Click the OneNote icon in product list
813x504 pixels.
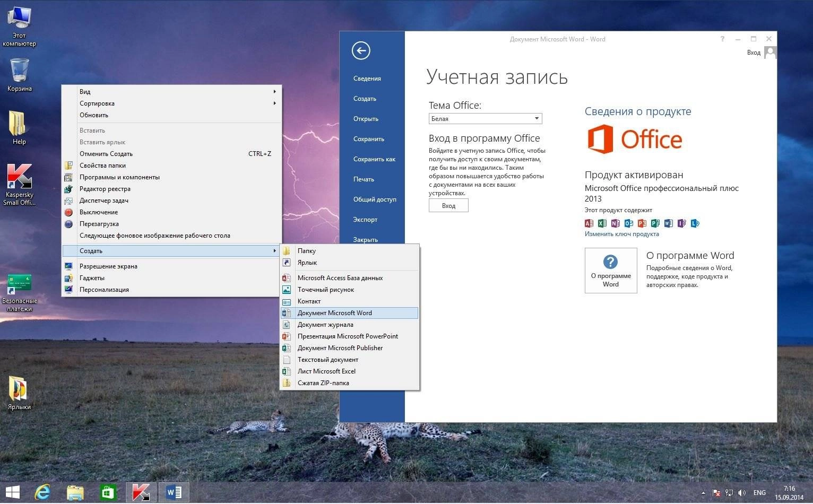(615, 223)
